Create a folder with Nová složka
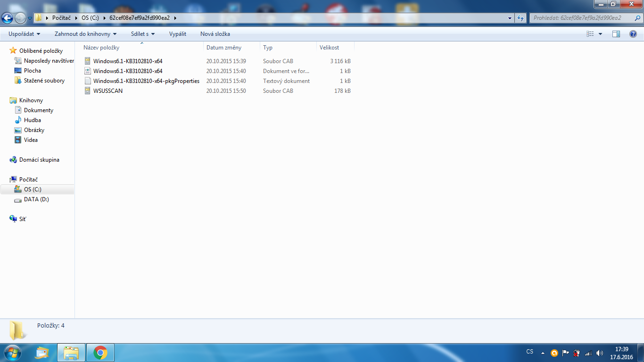 coord(215,34)
